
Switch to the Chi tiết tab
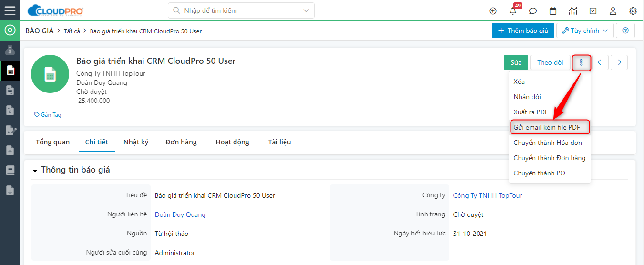tap(97, 142)
